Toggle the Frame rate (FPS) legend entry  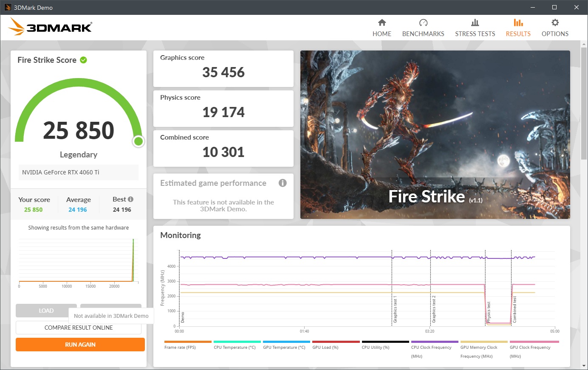point(188,345)
